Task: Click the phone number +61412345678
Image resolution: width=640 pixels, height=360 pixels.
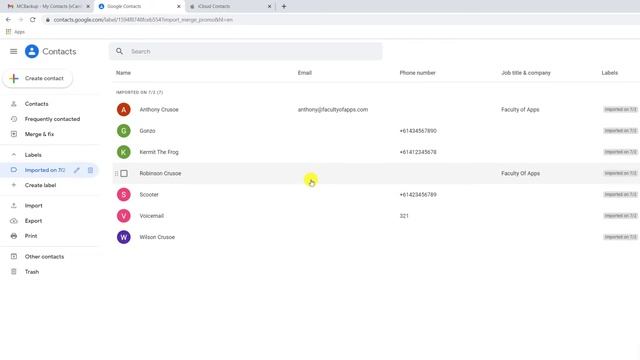Action: 418,152
